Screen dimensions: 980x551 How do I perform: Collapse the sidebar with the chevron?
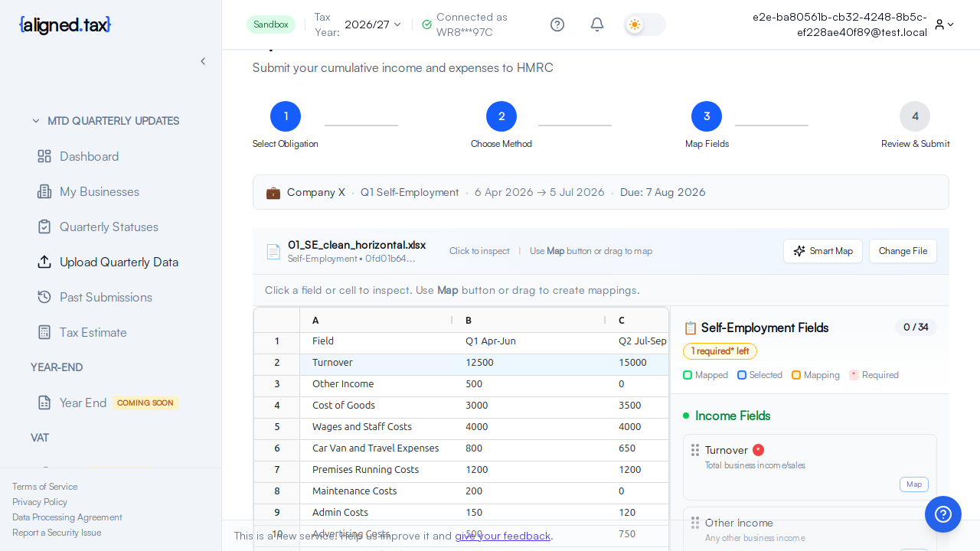click(x=203, y=61)
